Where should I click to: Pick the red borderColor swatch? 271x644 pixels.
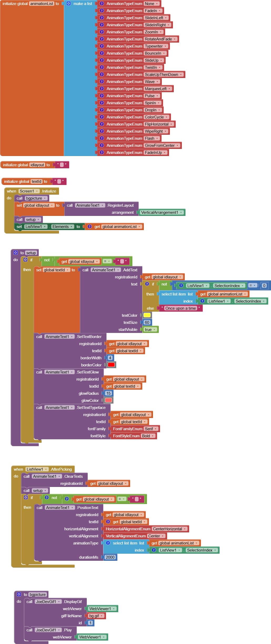[x=111, y=365]
